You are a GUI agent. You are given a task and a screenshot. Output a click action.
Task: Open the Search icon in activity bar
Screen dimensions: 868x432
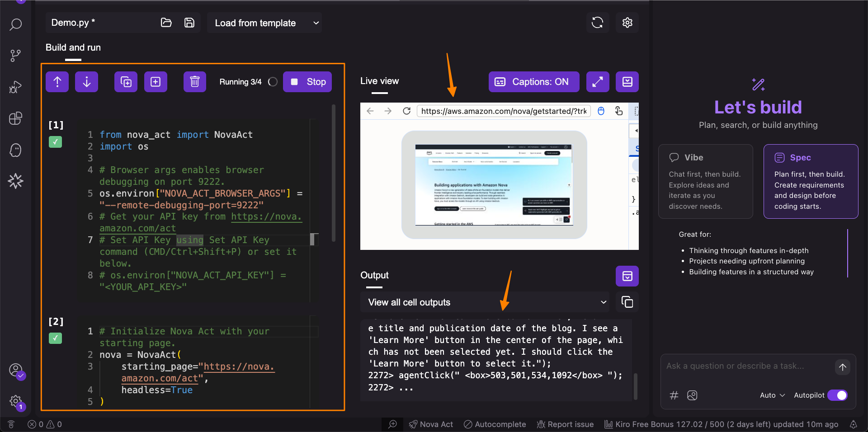[16, 24]
